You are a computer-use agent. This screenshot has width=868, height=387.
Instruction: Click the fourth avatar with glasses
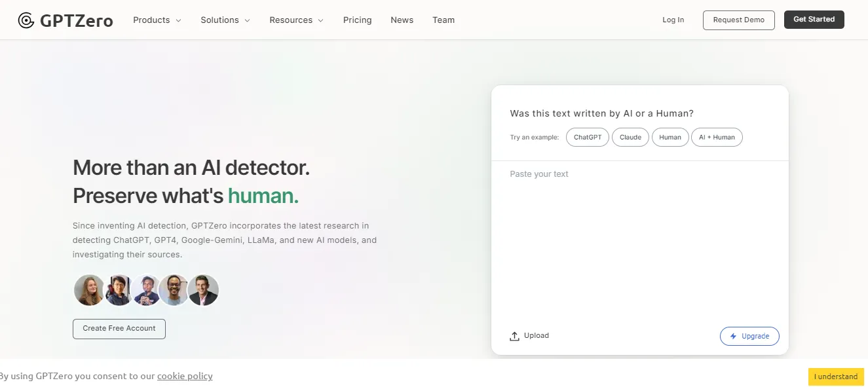point(174,290)
